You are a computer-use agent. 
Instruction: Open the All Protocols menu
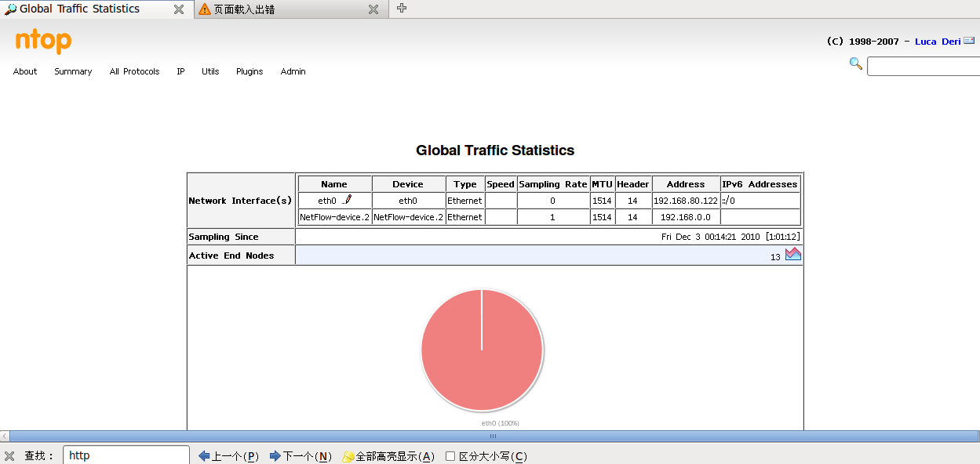coord(134,71)
